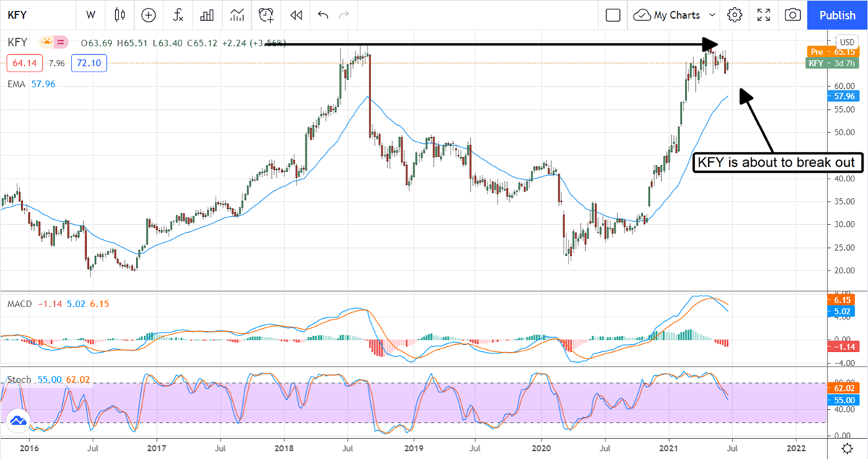Open the financials bar chart icon
This screenshot has width=868, height=459.
point(207,14)
